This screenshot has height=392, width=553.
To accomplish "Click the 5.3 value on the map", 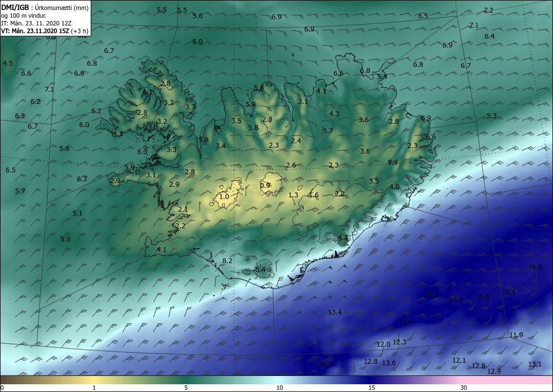I will pos(492,116).
